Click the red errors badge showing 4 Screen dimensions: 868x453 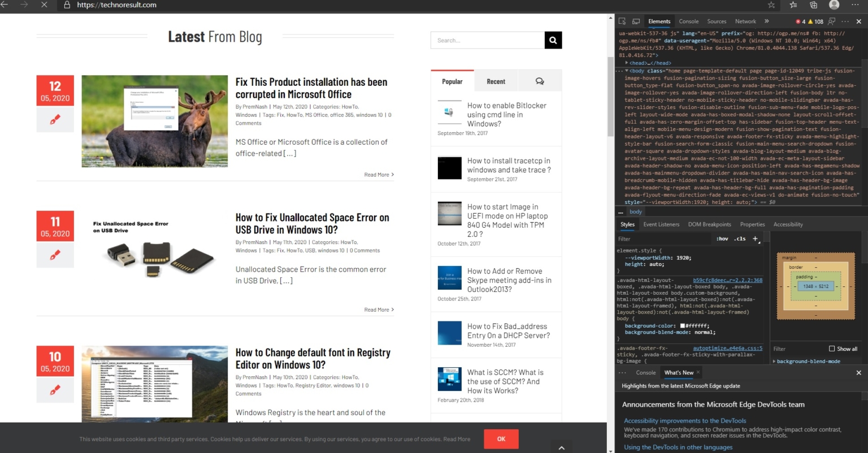(x=800, y=21)
